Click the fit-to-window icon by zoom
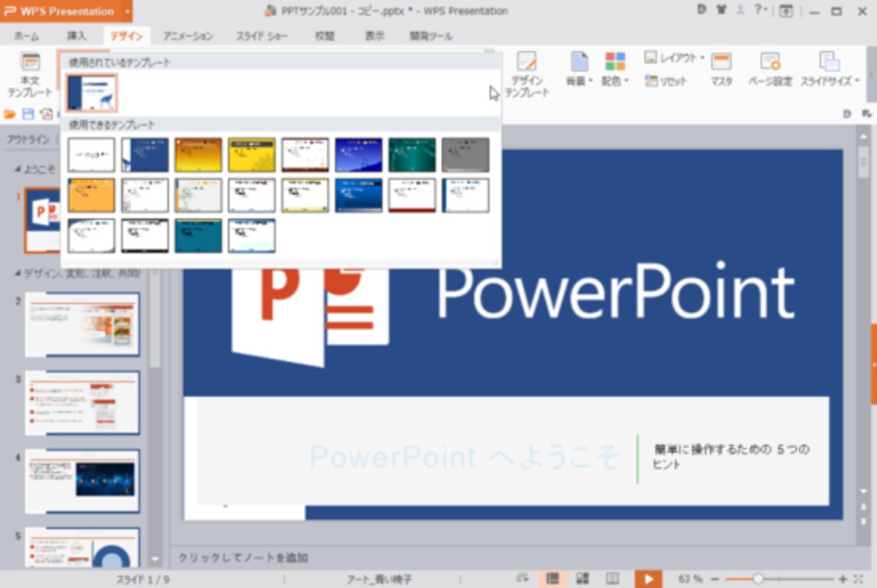 point(858,579)
